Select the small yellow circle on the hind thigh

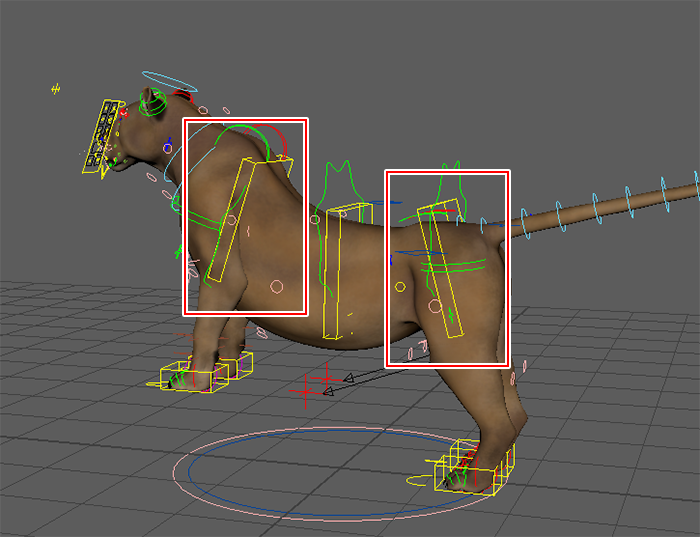pyautogui.click(x=400, y=287)
